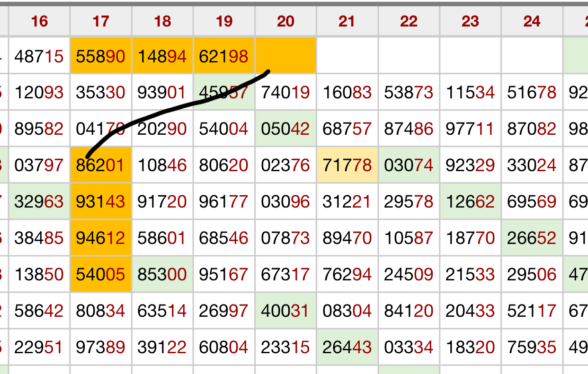
Task: Click the number 10846
Action: tap(162, 165)
